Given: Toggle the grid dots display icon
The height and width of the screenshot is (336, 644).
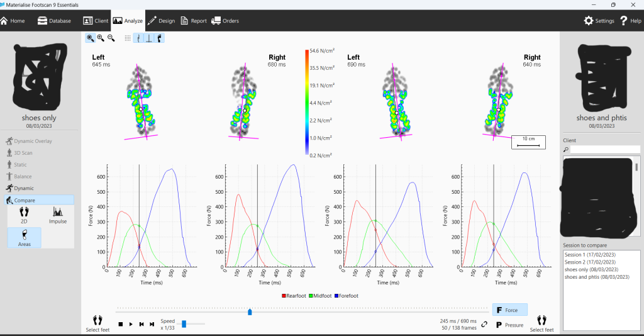Looking at the screenshot, I should tap(128, 38).
